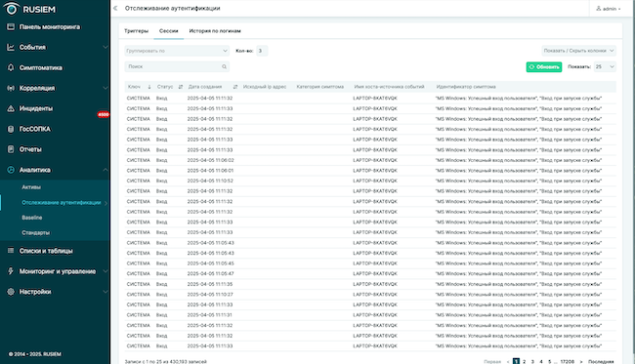Viewport: 635px width, 364px height.
Task: Open the admin account menu
Action: (x=609, y=9)
